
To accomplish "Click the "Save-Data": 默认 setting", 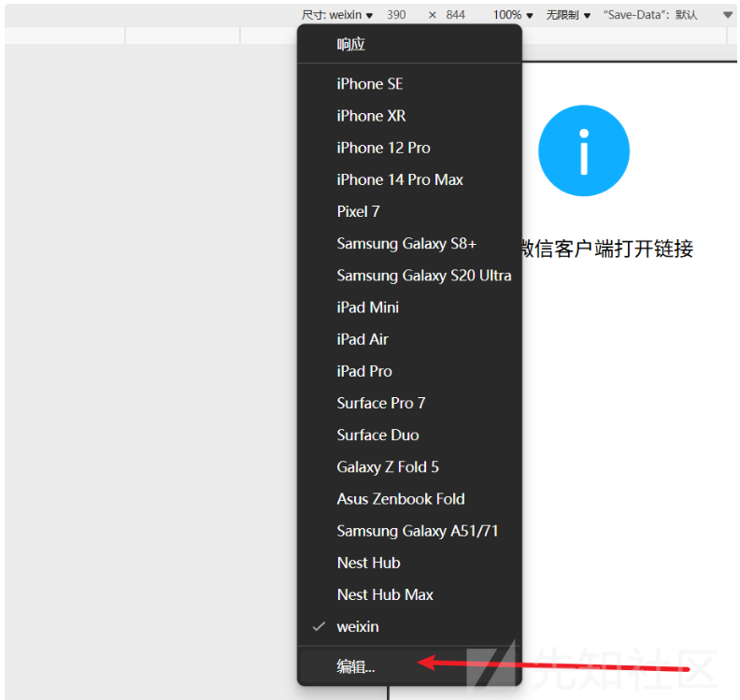I will [650, 15].
